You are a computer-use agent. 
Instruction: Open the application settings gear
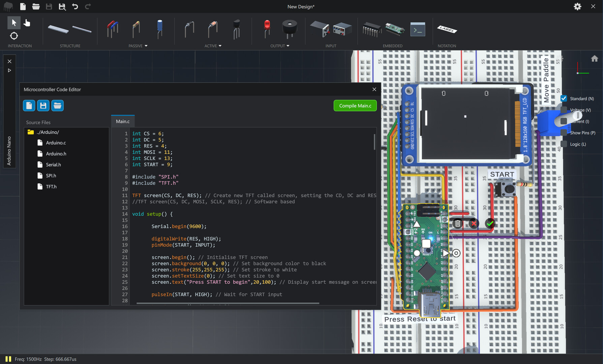pyautogui.click(x=577, y=6)
